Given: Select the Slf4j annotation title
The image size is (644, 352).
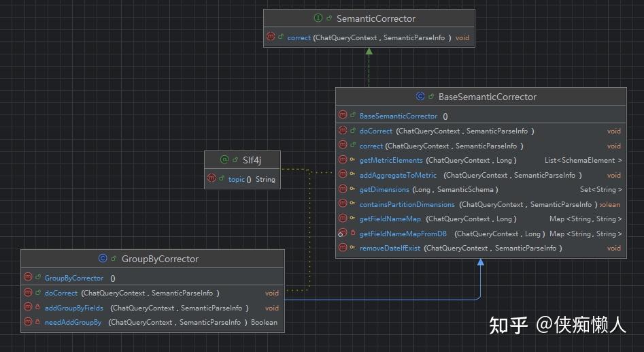Looking at the screenshot, I should [x=252, y=160].
